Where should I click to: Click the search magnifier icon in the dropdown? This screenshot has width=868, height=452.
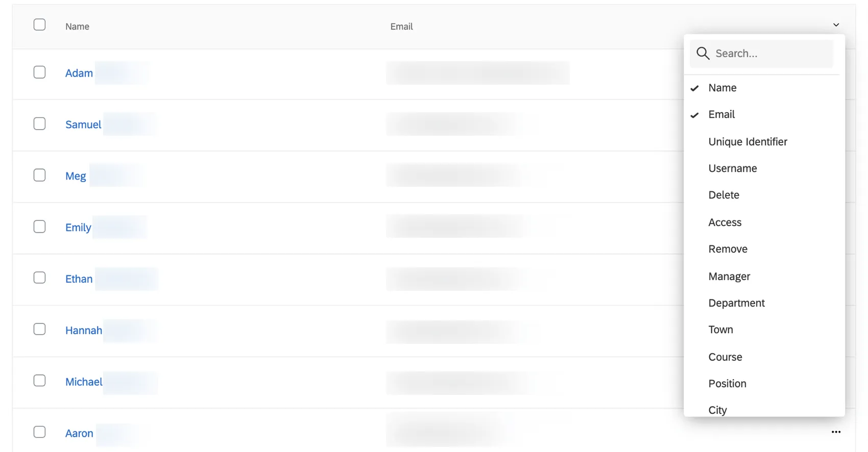(703, 53)
